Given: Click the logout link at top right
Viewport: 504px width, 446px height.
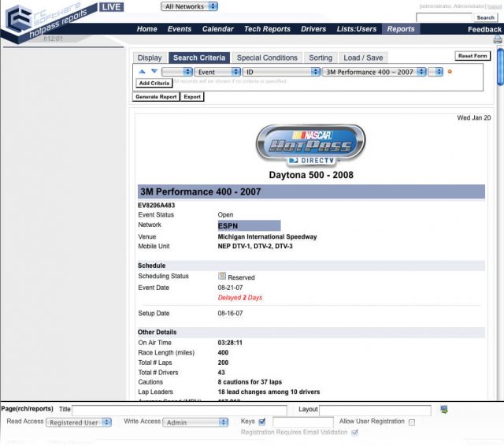Looking at the screenshot, I should 495,6.
